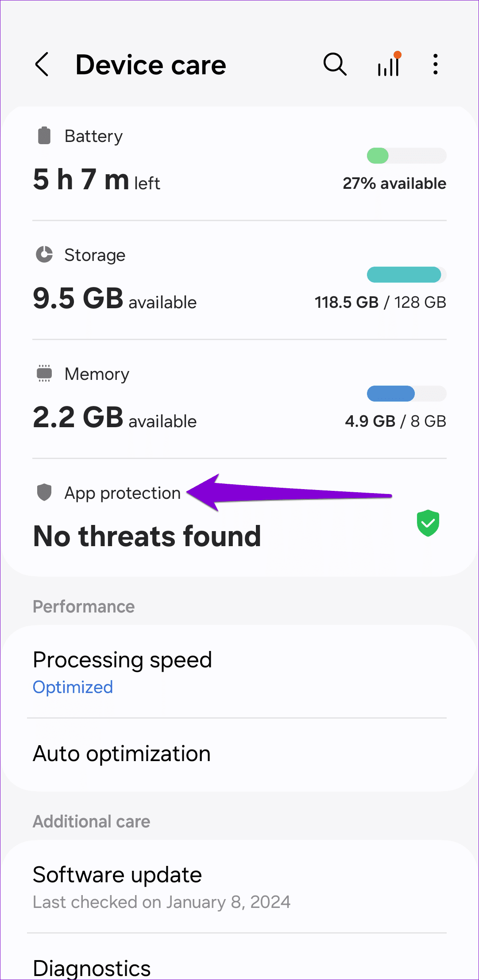Open the 9.5 GB available storage details

click(115, 299)
